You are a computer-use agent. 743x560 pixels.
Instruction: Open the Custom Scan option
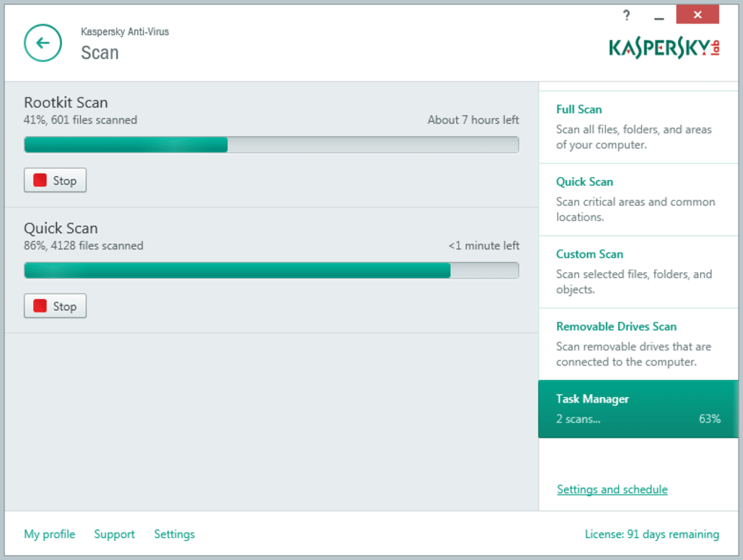tap(590, 254)
